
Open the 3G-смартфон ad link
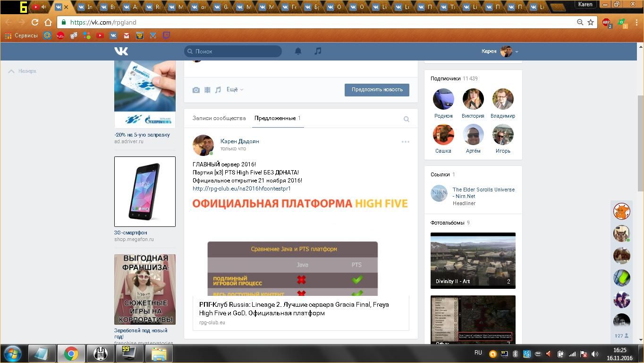[131, 233]
